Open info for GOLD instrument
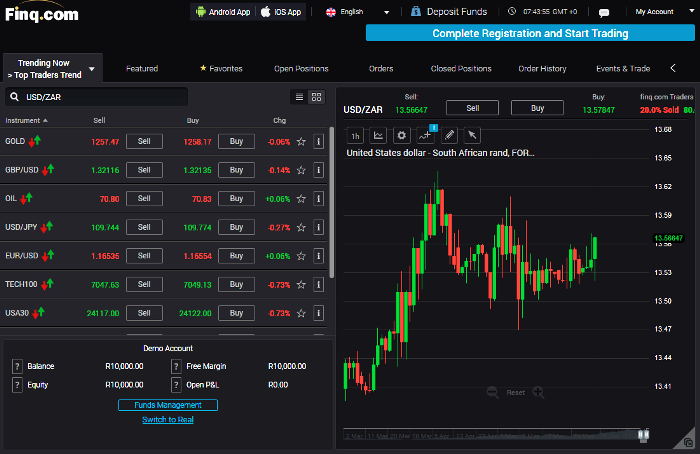This screenshot has width=700, height=454. point(318,142)
